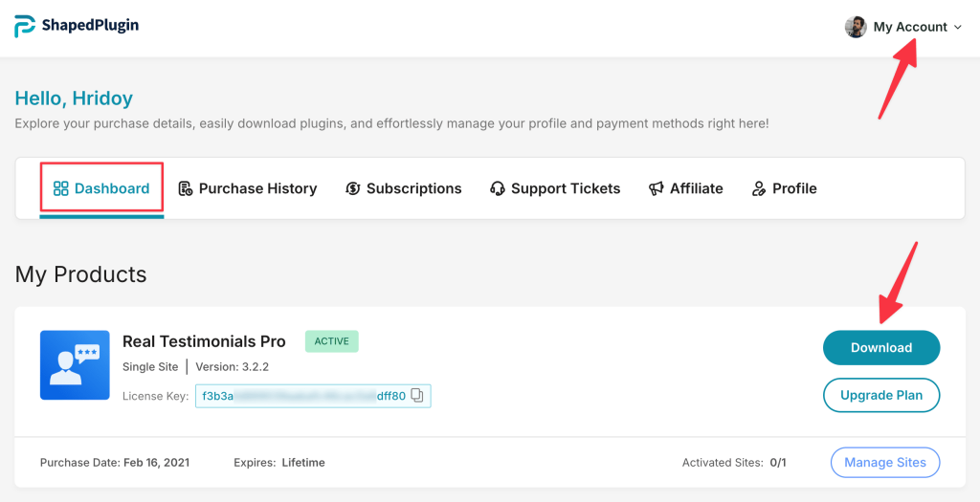The width and height of the screenshot is (980, 502).
Task: Expand the My Account dropdown chevron
Action: pos(958,27)
